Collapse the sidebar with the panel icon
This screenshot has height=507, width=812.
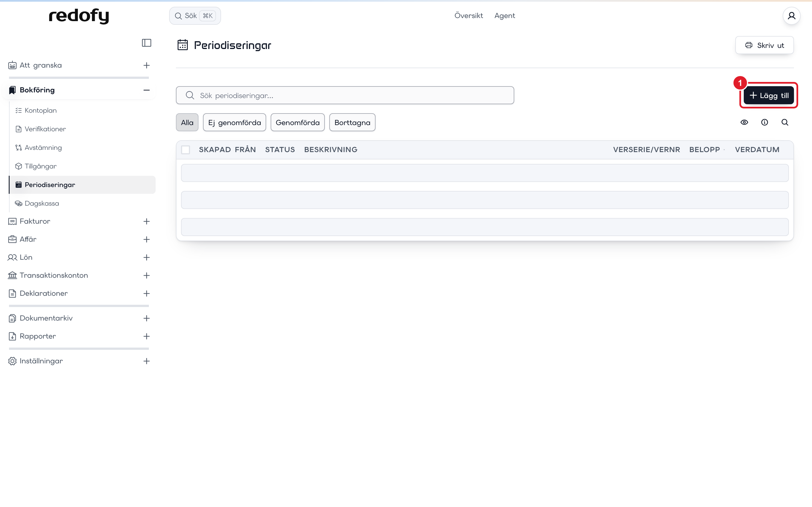coord(147,43)
